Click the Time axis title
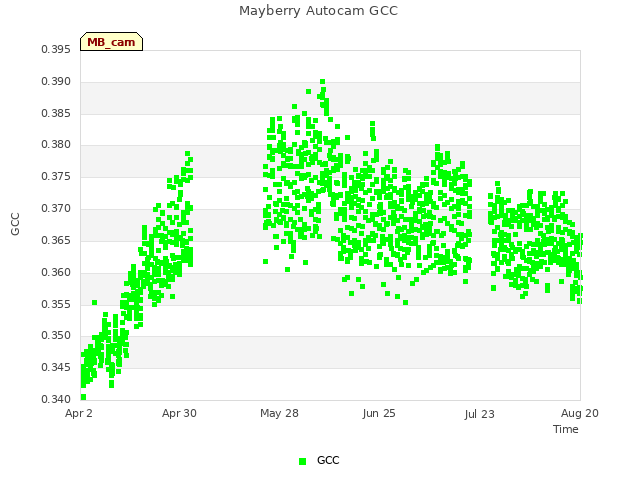The width and height of the screenshot is (640, 480). click(566, 429)
